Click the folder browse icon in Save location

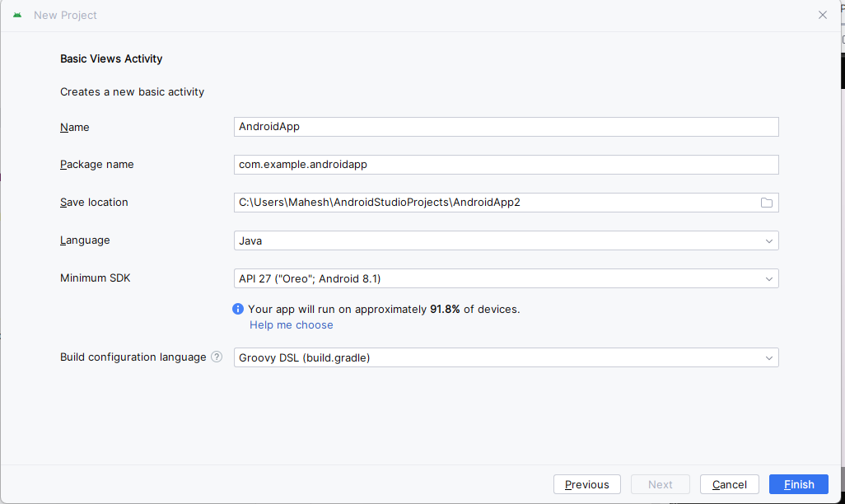pos(767,203)
